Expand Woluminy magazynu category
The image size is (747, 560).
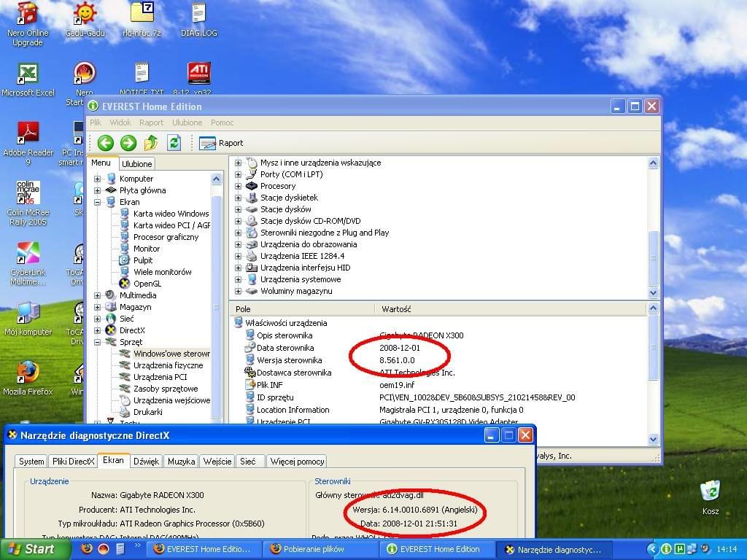click(x=239, y=291)
